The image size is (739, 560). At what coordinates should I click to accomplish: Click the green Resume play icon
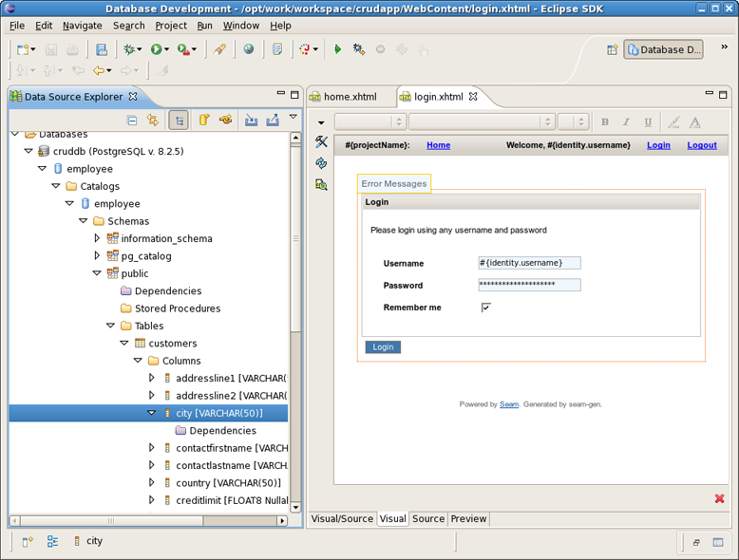coord(337,49)
